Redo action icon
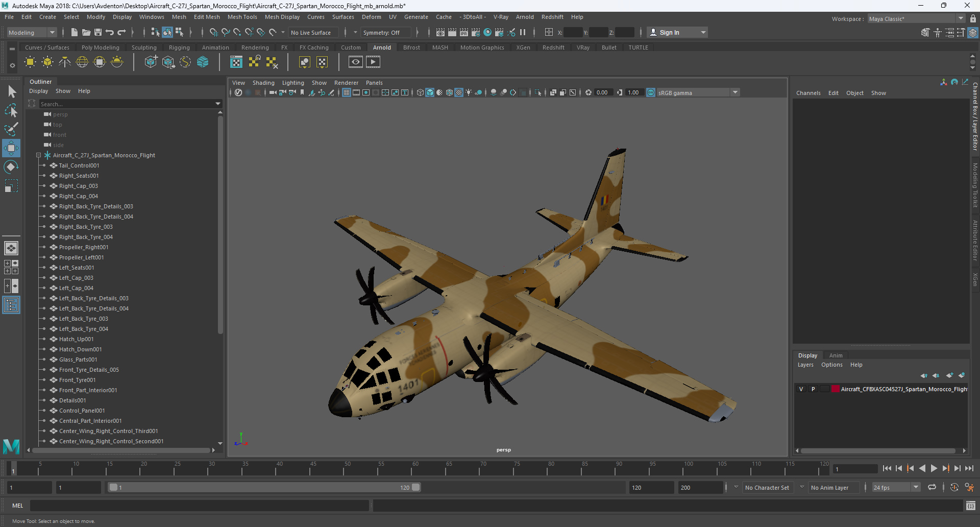 coord(121,32)
